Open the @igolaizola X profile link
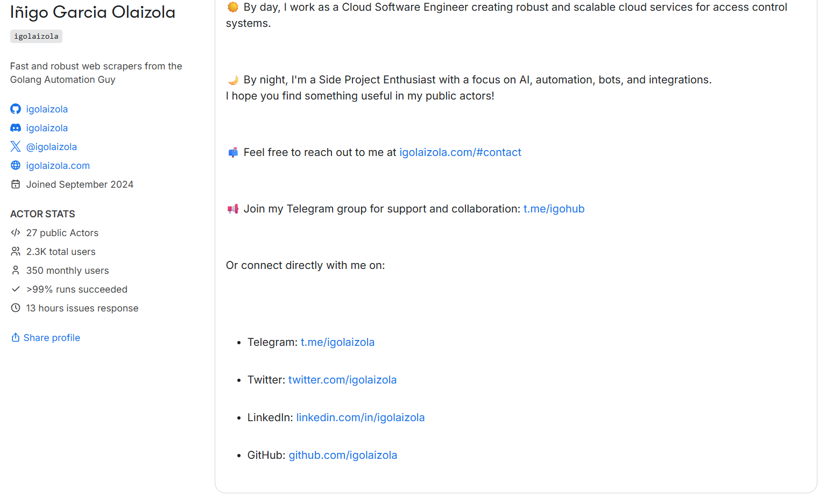Screen dimensions: 833x504 (52, 147)
